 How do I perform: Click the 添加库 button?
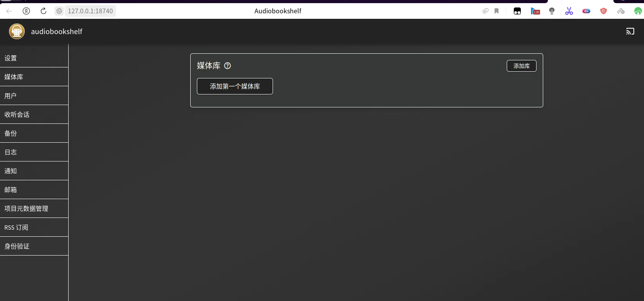tap(521, 66)
